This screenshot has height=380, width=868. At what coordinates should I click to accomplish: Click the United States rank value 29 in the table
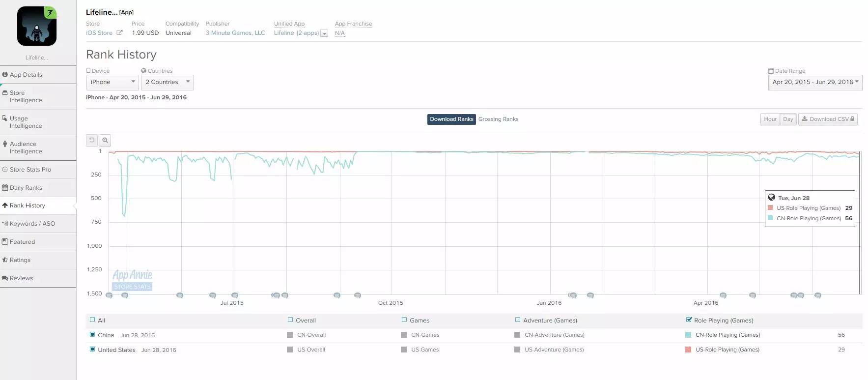click(841, 350)
